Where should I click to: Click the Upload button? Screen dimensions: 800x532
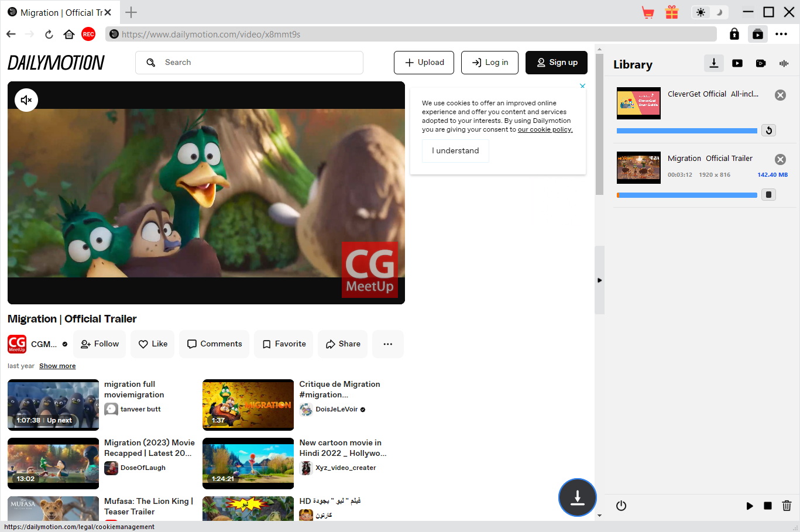click(x=424, y=63)
